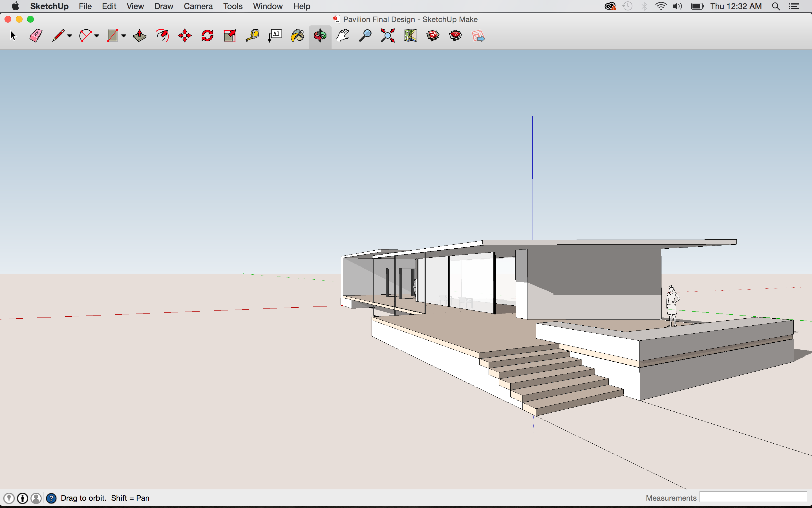This screenshot has height=508, width=812.
Task: Open the Help menu
Action: 302,6
